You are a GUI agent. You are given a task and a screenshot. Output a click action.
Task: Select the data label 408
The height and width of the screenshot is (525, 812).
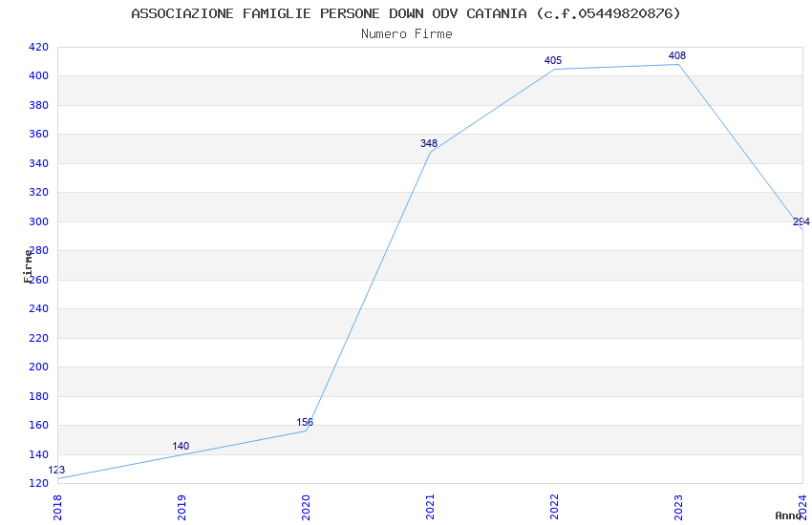677,56
